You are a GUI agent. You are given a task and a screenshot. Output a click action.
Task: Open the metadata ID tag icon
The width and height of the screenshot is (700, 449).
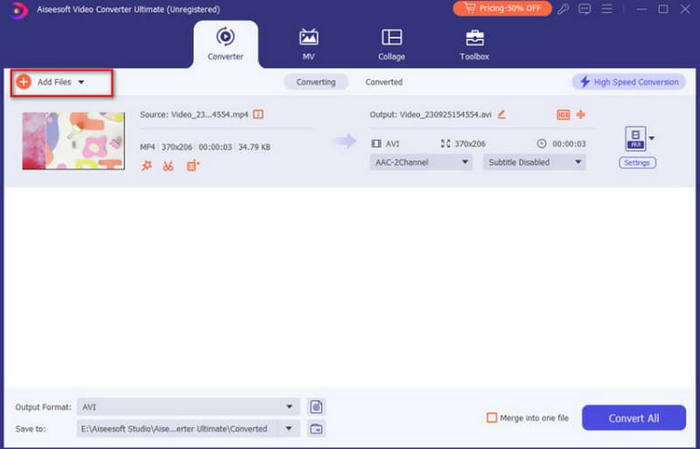pos(563,115)
